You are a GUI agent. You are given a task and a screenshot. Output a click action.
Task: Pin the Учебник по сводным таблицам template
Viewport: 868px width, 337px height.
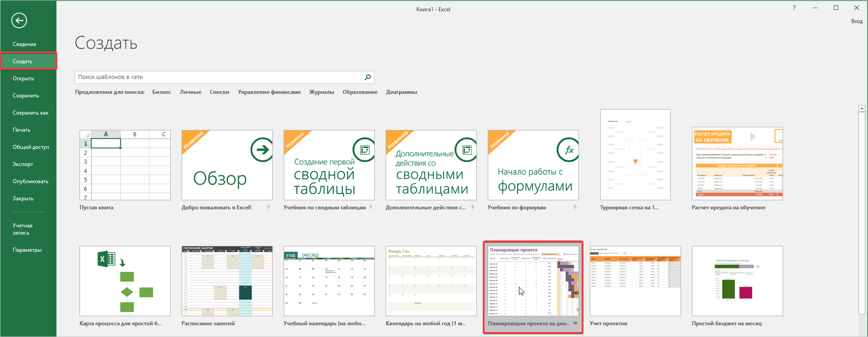[x=371, y=207]
